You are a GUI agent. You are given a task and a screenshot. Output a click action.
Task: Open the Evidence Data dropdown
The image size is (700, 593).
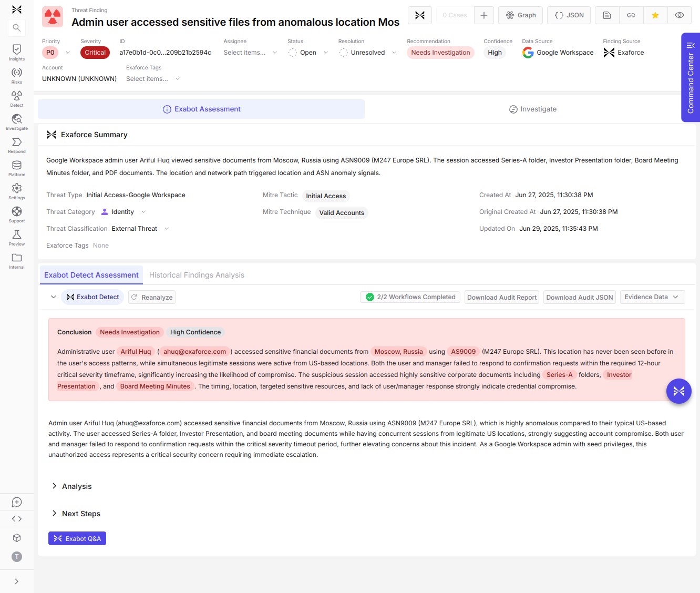[x=652, y=297]
